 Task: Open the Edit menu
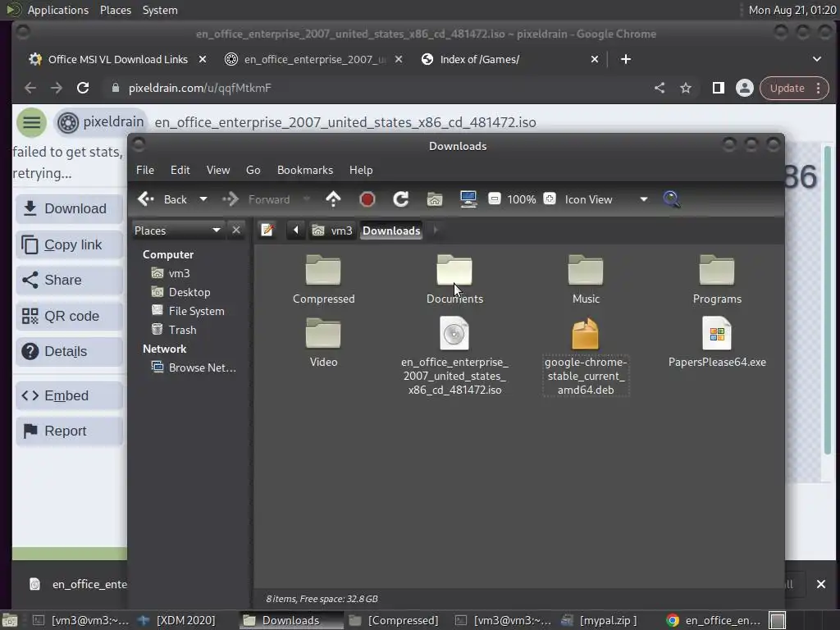click(180, 170)
